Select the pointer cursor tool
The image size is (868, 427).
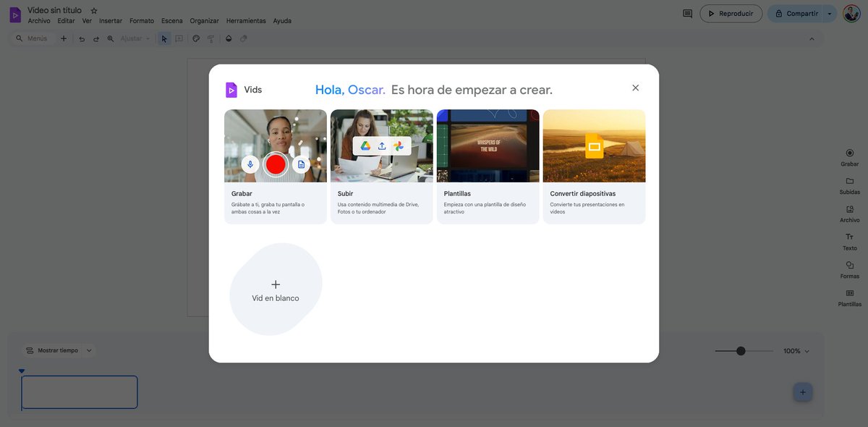pyautogui.click(x=164, y=38)
